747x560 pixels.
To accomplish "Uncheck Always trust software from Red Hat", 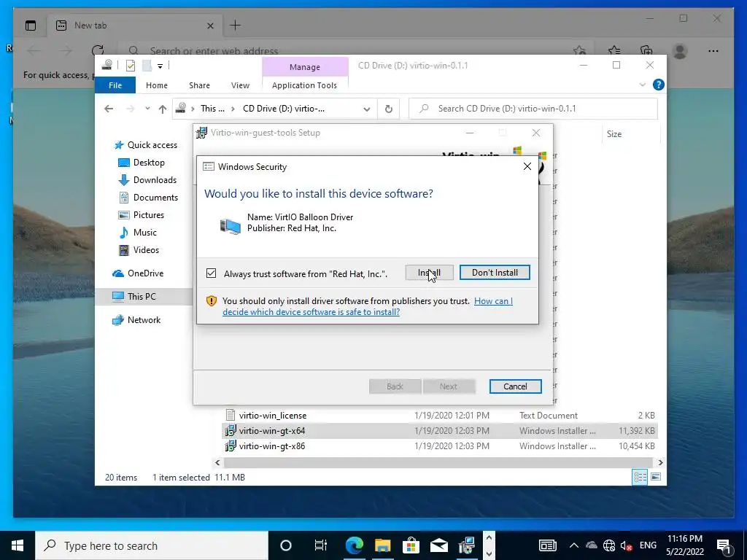I will [x=211, y=273].
